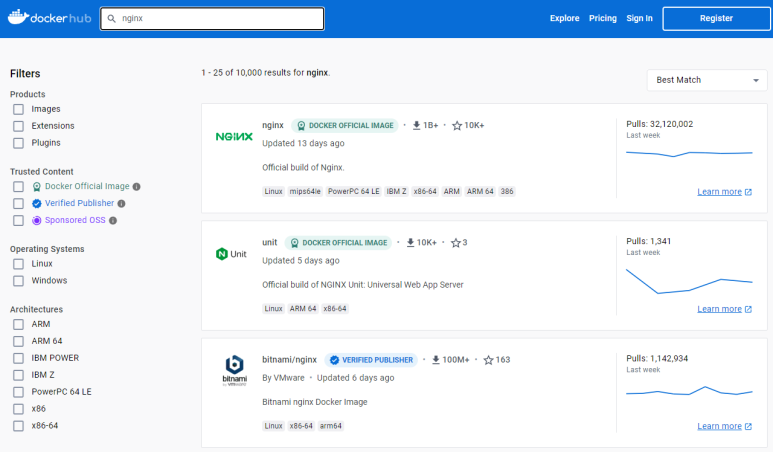The width and height of the screenshot is (773, 452).
Task: Click Sign In in the header
Action: point(639,18)
